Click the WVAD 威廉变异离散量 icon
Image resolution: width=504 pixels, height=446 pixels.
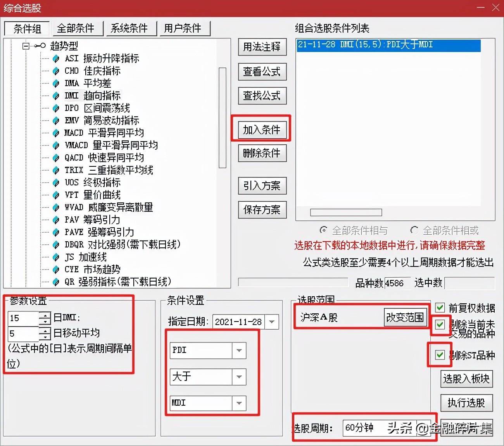pyautogui.click(x=56, y=207)
